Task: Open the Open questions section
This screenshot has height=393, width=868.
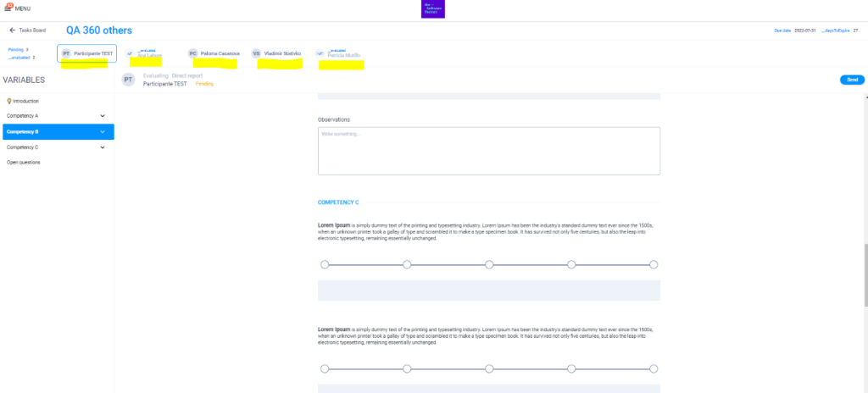Action: click(x=24, y=162)
